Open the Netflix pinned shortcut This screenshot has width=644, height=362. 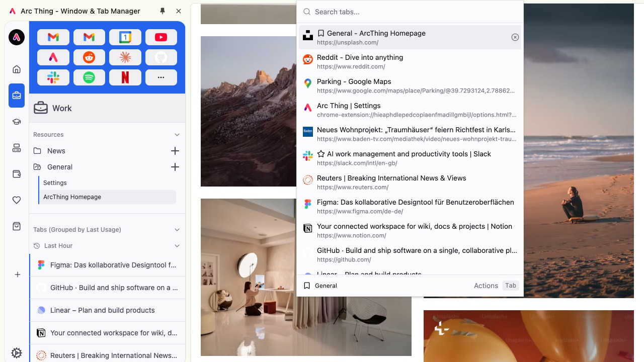pyautogui.click(x=125, y=77)
